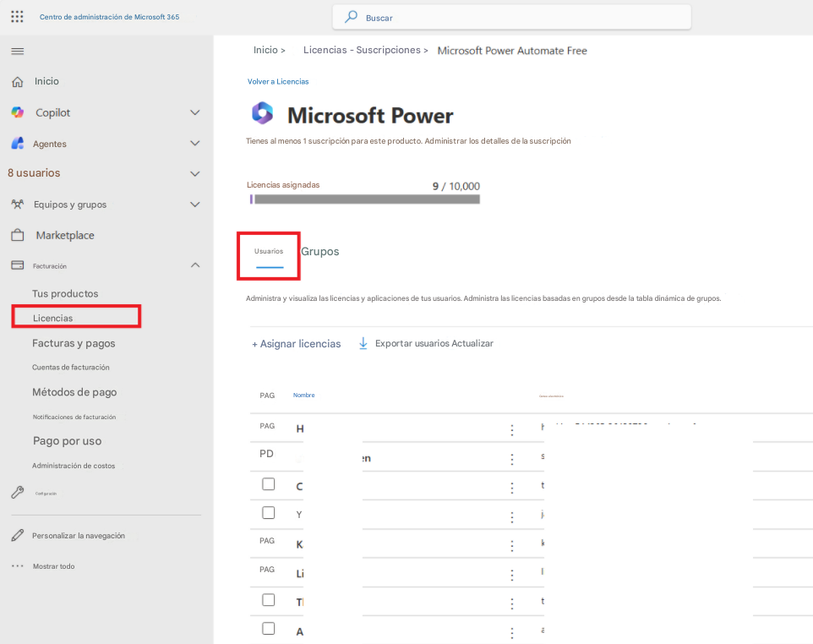Viewport: 813px width, 644px height.
Task: Select the Usuarios tab
Action: (x=268, y=251)
